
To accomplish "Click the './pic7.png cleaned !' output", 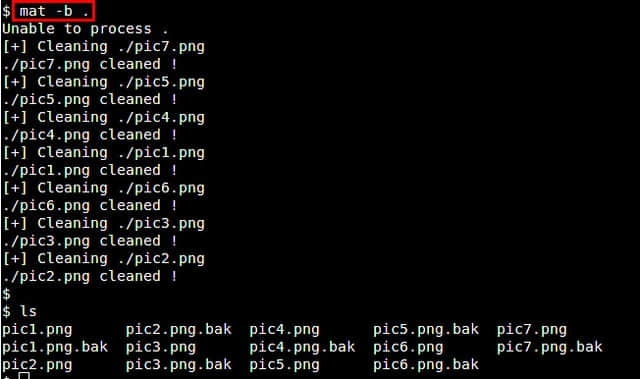I will click(89, 64).
